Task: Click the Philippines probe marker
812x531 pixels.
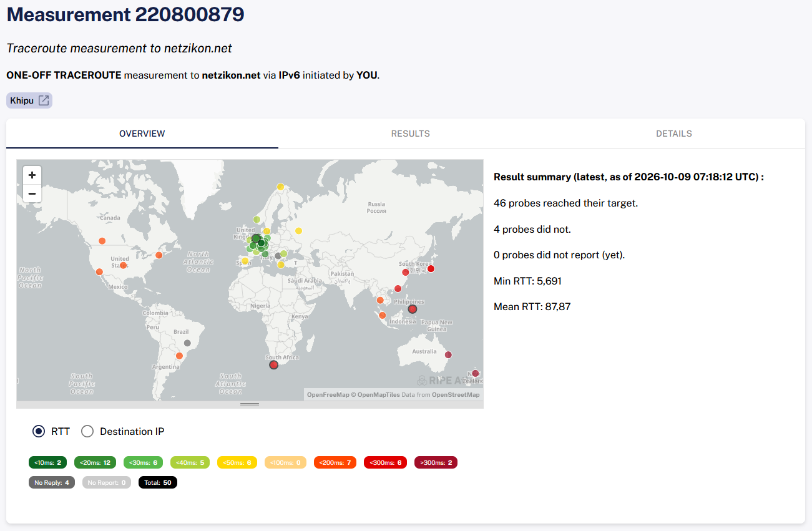Action: point(412,309)
